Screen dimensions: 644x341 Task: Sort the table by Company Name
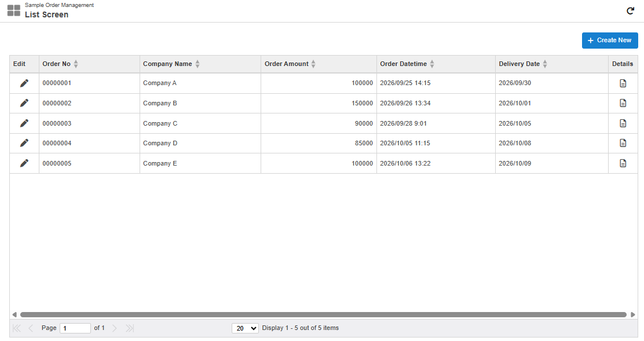pos(197,64)
